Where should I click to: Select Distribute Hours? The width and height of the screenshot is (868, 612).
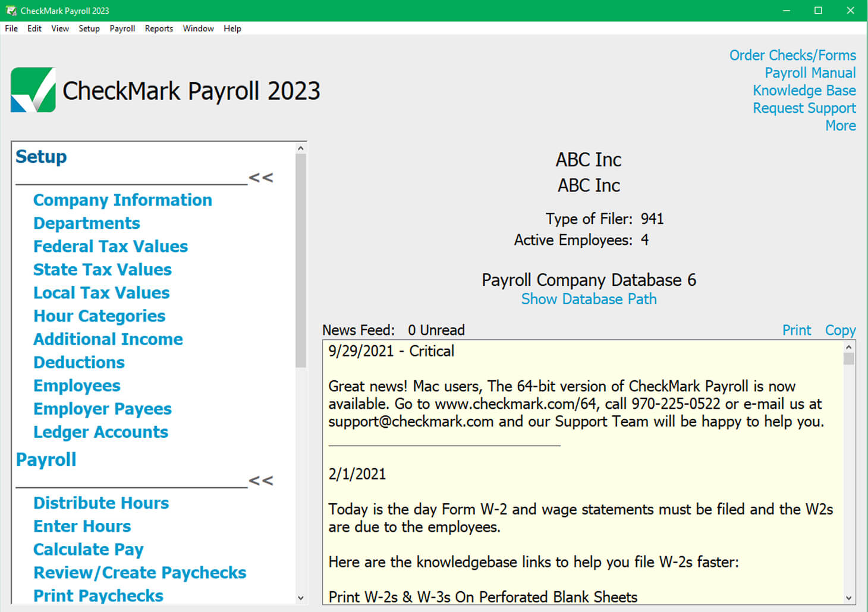pyautogui.click(x=101, y=503)
